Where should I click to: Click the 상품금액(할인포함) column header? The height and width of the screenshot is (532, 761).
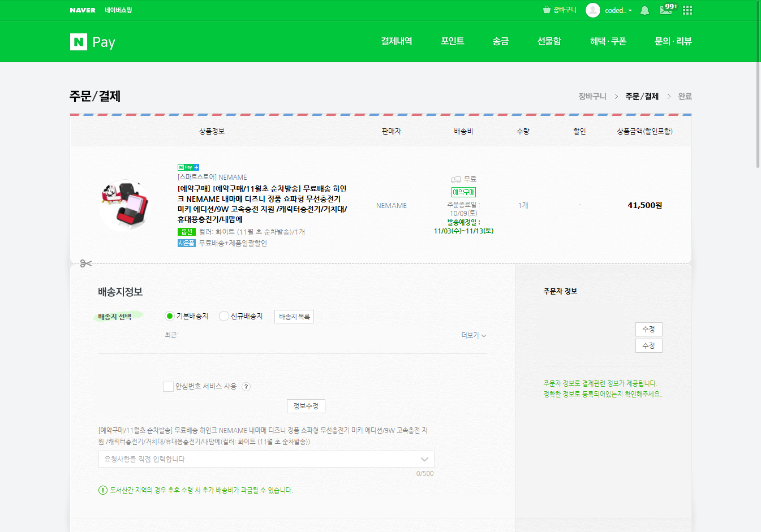645,131
